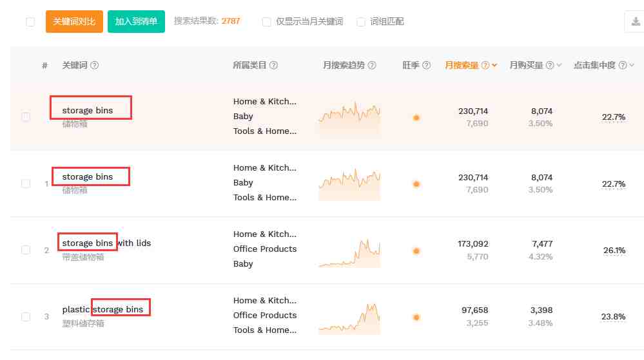The image size is (644, 360).
Task: View search trend chart for row 3
Action: (349, 317)
